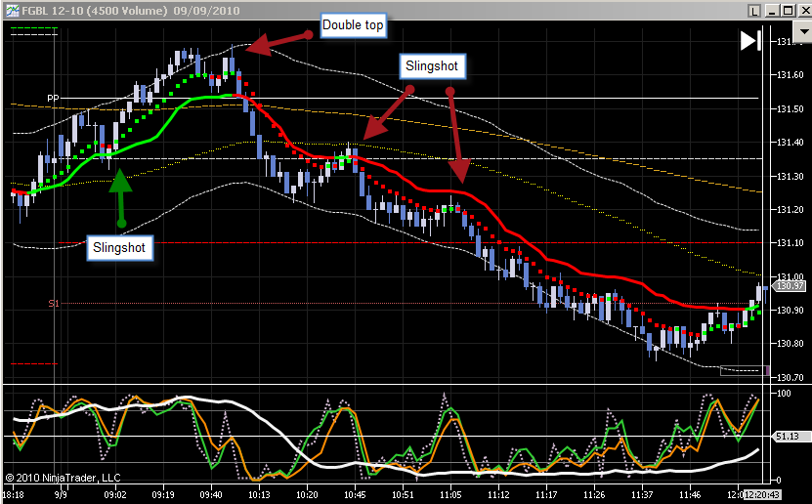Maximize the FGBL chart window

point(788,11)
